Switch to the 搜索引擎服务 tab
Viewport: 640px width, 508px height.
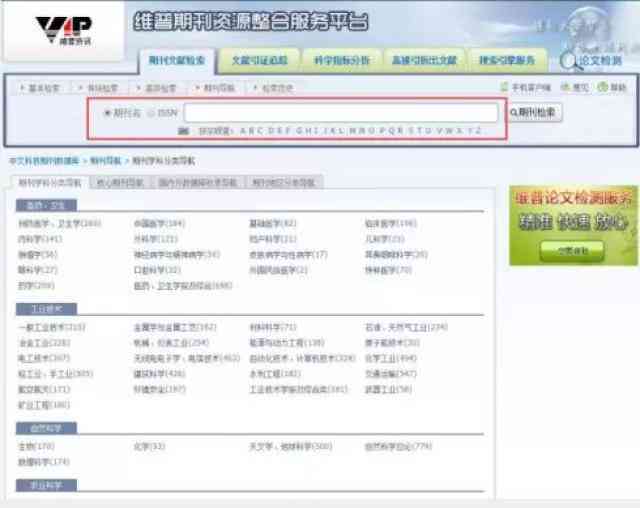coord(507,61)
